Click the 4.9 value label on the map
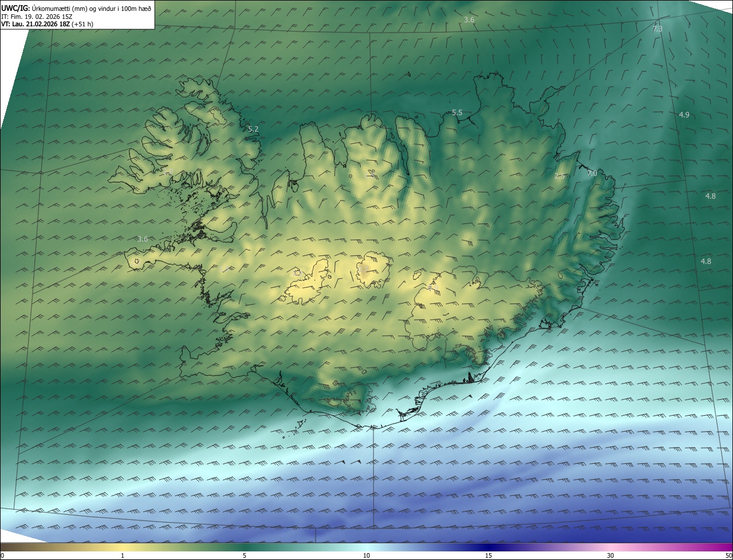Viewport: 733px width, 560px height. pos(684,115)
